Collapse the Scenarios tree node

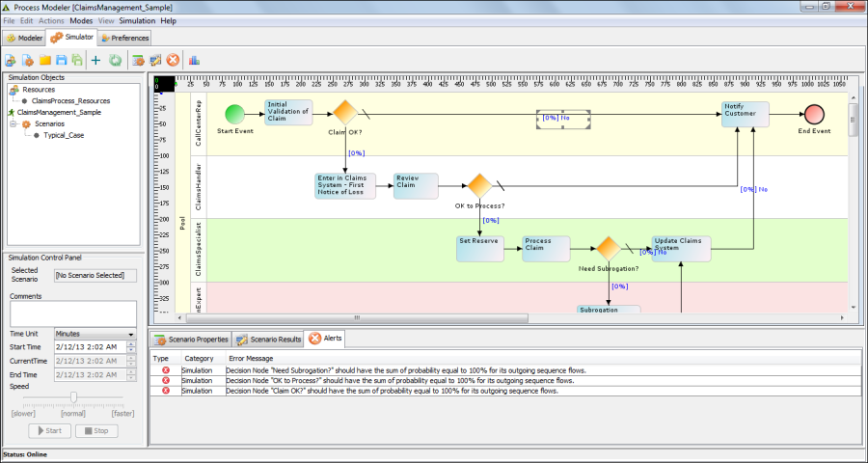pyautogui.click(x=14, y=124)
